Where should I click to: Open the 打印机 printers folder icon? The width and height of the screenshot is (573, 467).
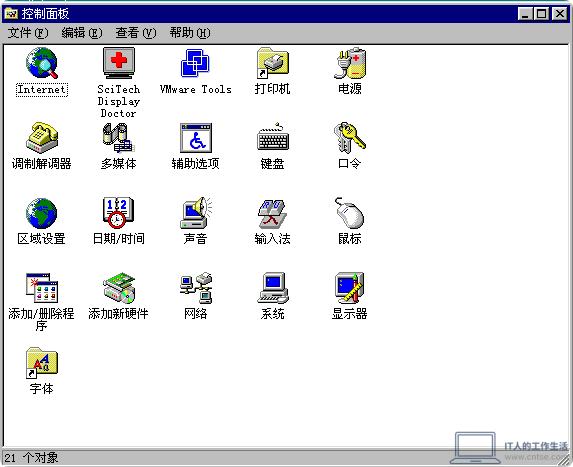(273, 63)
